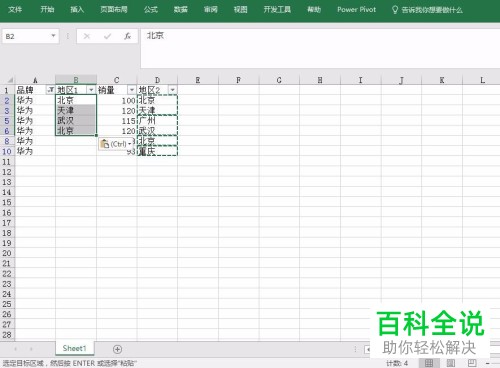This screenshot has width=500, height=368.
Task: Click cell B2 containing 北京
Action: 76,100
